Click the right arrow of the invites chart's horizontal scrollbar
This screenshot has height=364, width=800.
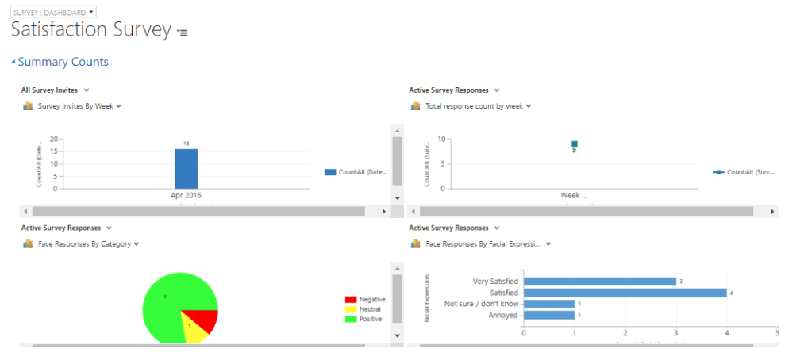(384, 211)
